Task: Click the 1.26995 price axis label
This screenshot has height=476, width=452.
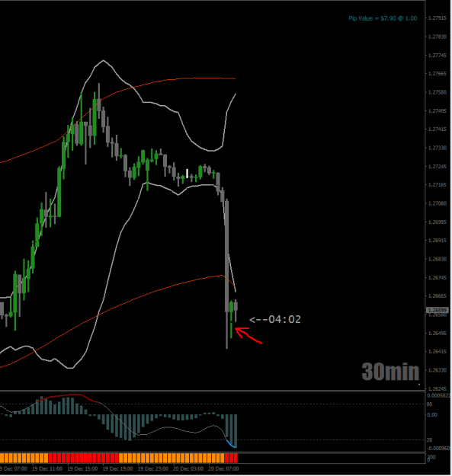Action: tap(438, 222)
